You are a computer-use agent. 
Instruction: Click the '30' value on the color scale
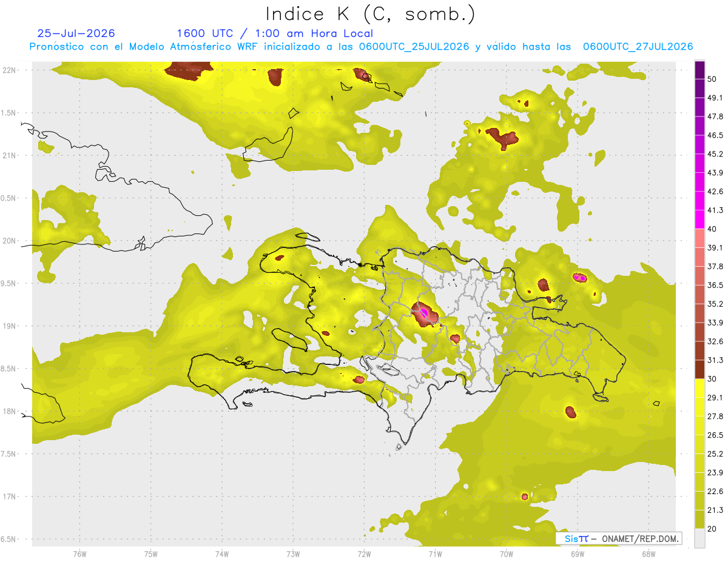click(x=712, y=379)
